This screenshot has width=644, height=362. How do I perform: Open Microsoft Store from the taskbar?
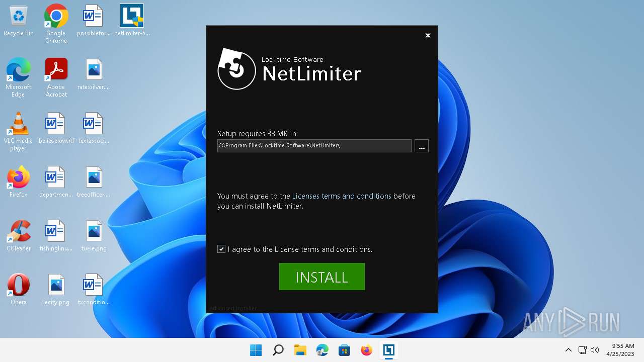(x=344, y=350)
